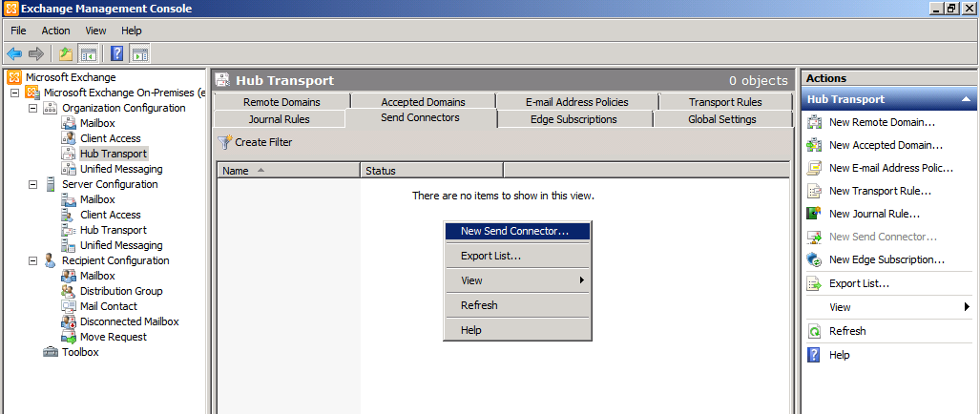Click the Create Filter link
This screenshot has width=980, height=414.
pos(263,142)
